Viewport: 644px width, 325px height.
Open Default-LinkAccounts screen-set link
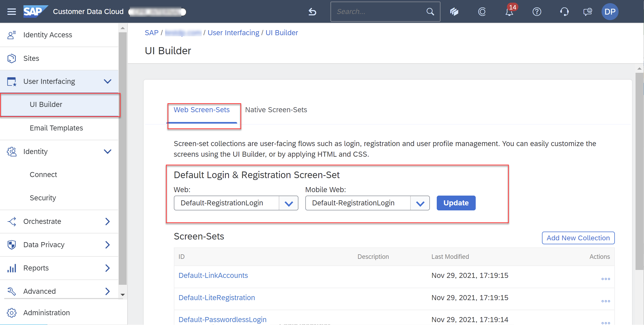pyautogui.click(x=213, y=276)
